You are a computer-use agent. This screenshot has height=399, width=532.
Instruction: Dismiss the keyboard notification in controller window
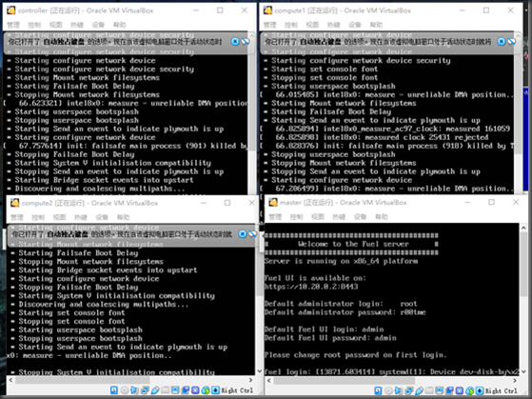click(235, 42)
